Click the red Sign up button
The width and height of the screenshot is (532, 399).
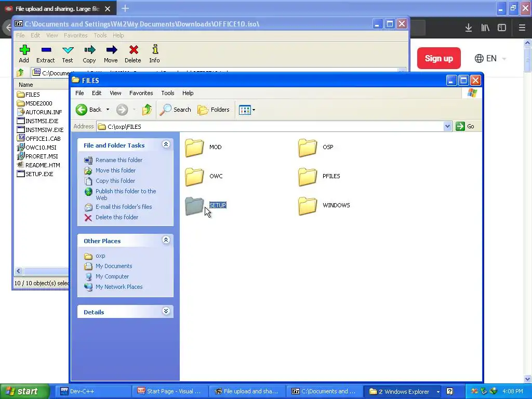click(438, 58)
